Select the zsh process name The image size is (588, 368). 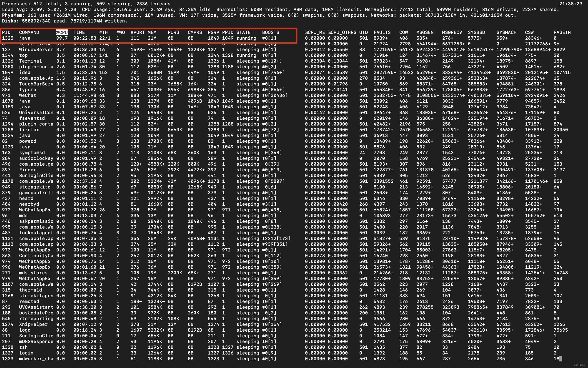tap(23, 347)
